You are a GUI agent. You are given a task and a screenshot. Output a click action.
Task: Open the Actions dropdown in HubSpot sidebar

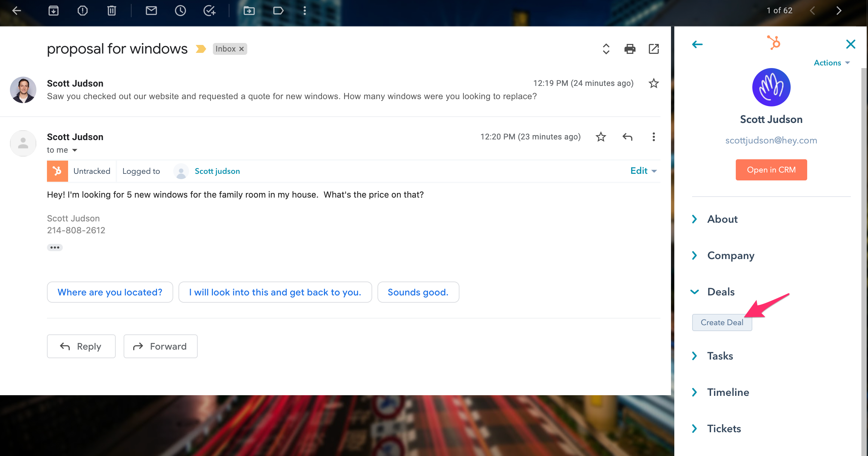(831, 63)
